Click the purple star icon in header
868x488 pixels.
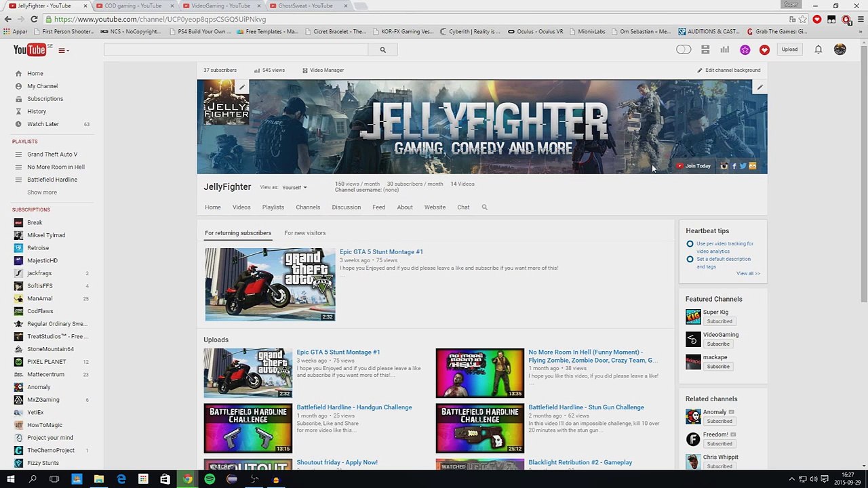[745, 49]
